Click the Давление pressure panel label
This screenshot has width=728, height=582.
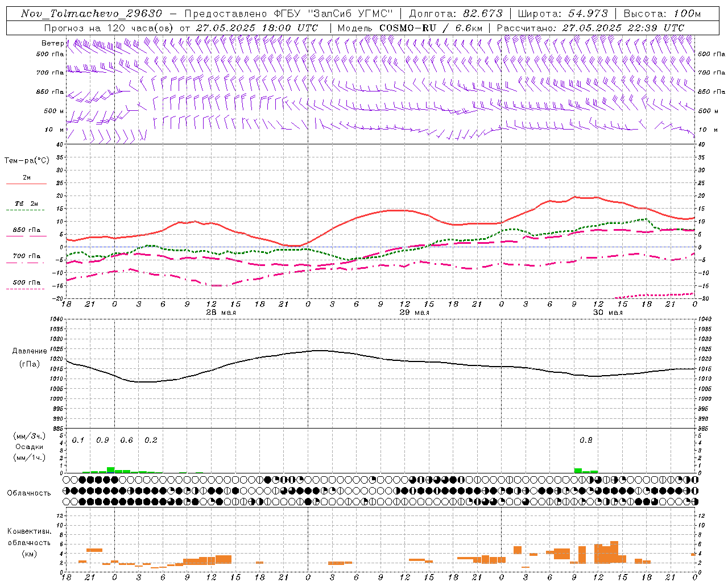(x=29, y=351)
